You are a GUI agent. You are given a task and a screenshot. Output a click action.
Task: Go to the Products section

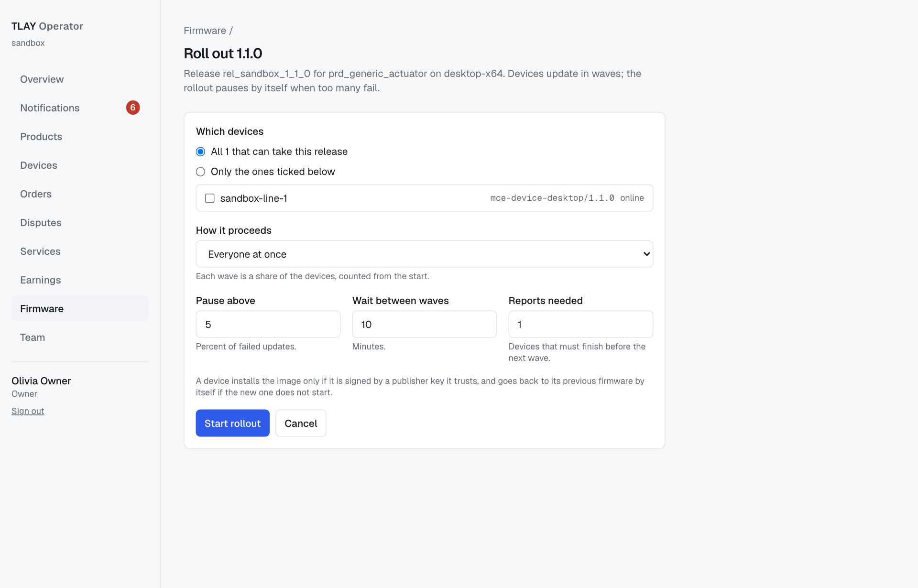[x=80, y=137]
